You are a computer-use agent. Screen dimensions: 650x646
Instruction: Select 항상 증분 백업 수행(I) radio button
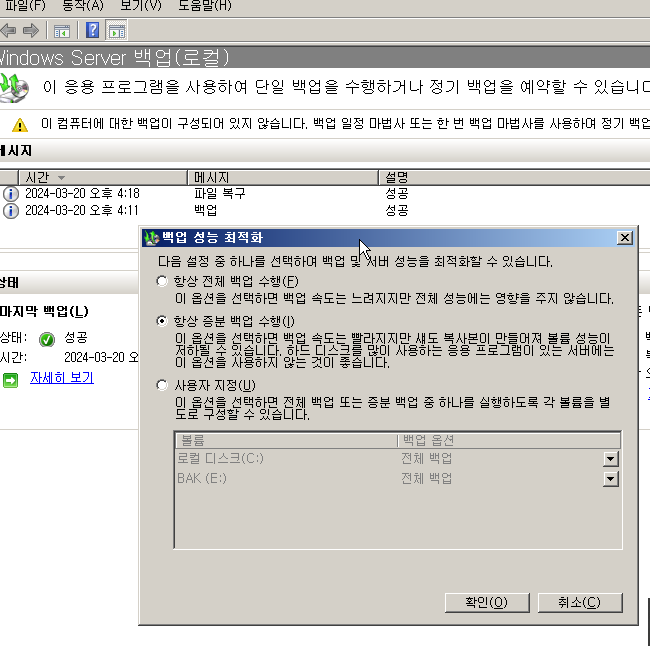(162, 321)
